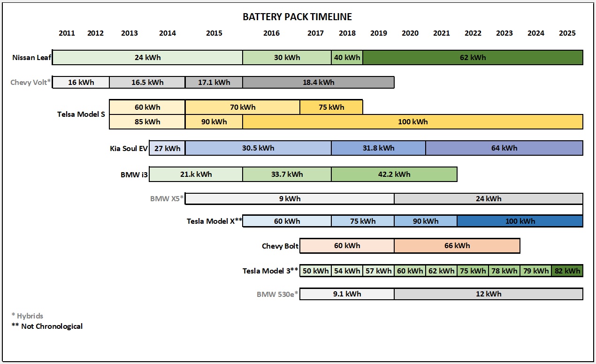Click the Not Chronological footnote
The image size is (596, 364).
pyautogui.click(x=47, y=326)
